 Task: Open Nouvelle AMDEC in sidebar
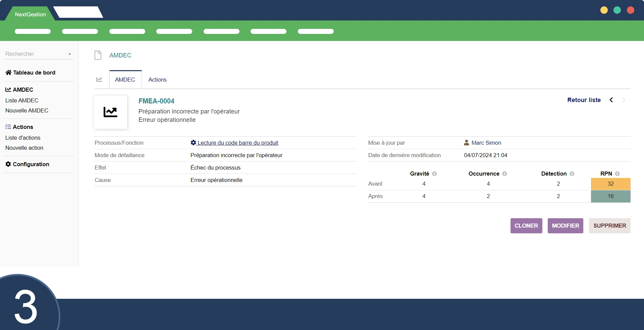(x=27, y=110)
